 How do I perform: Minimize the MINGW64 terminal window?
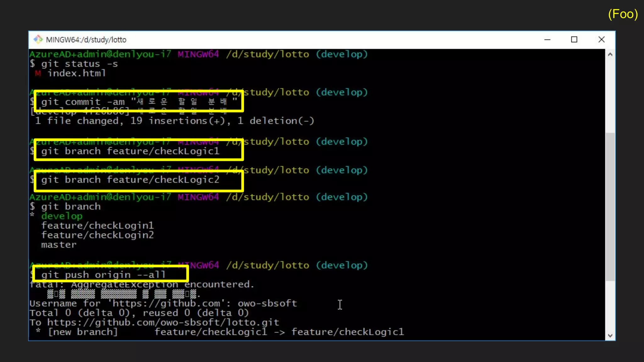pos(547,40)
